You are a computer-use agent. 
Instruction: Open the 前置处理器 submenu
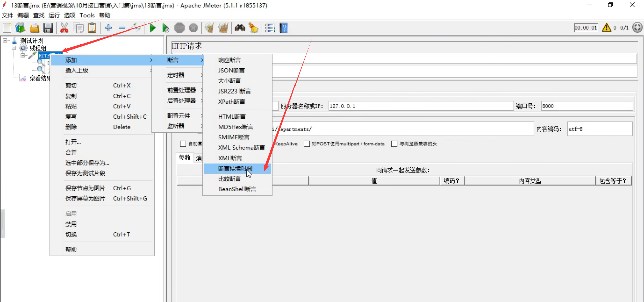click(178, 90)
